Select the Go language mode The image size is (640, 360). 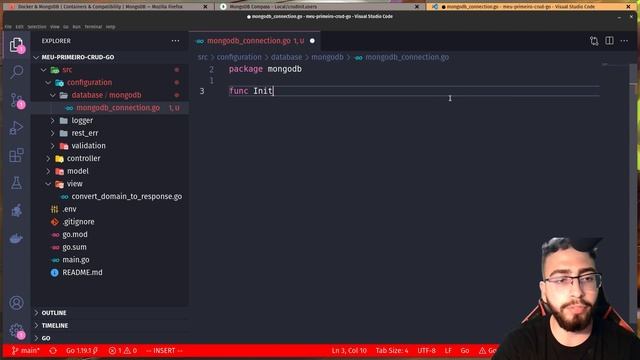coord(464,351)
